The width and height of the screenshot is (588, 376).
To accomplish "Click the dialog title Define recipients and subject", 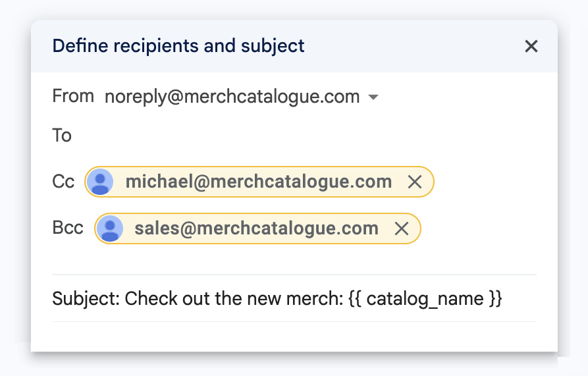I will pyautogui.click(x=178, y=46).
